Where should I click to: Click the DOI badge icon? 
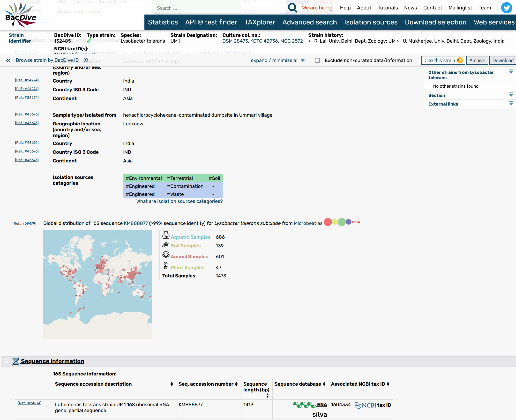(x=460, y=60)
